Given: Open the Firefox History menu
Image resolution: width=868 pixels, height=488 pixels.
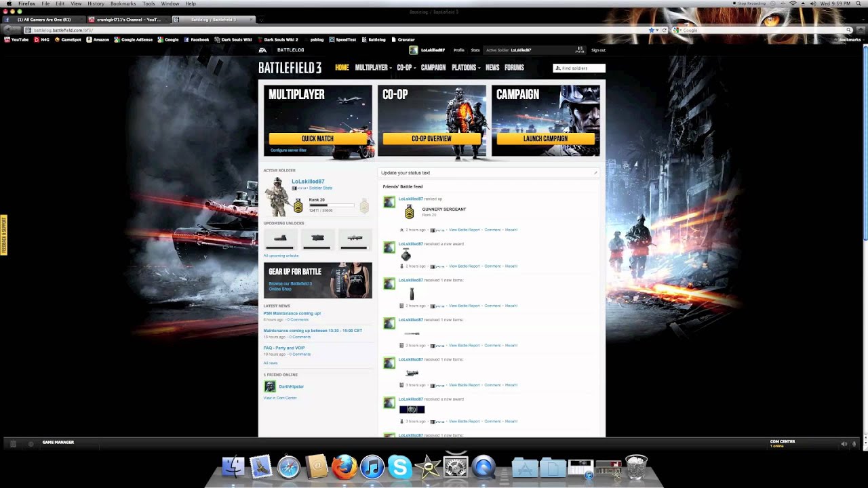Looking at the screenshot, I should click(96, 3).
